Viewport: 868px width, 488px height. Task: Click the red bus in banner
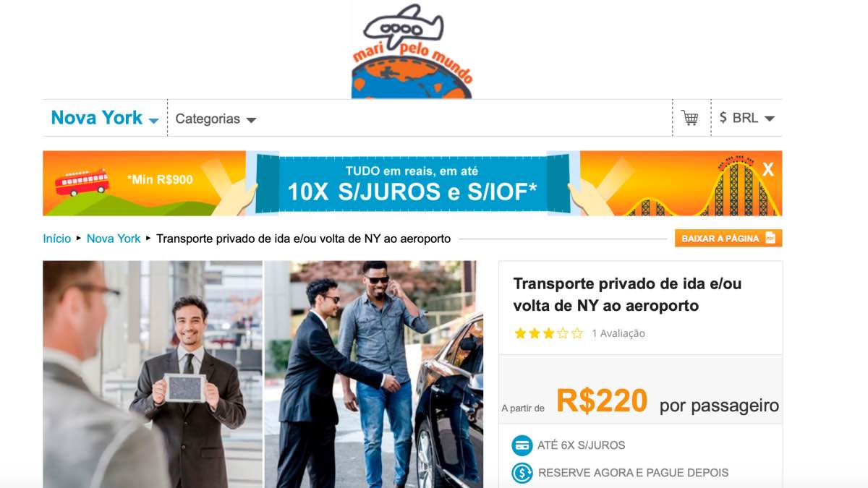pyautogui.click(x=82, y=181)
